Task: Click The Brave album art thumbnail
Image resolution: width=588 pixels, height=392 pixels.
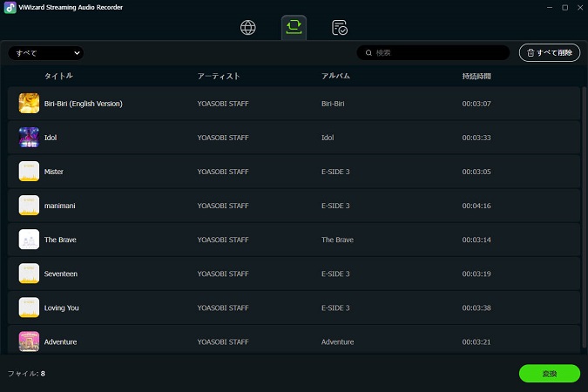Action: pyautogui.click(x=29, y=240)
